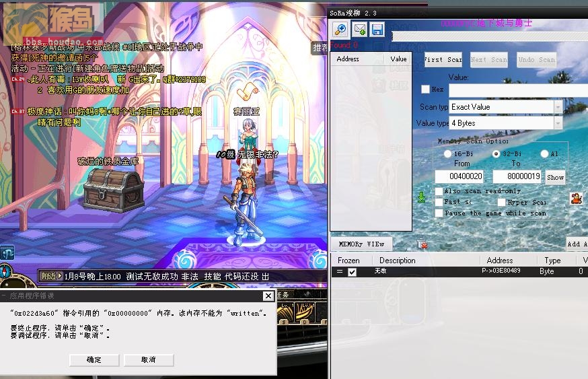Click Address header in found list
Image resolution: width=588 pixels, height=379 pixels.
tap(348, 59)
